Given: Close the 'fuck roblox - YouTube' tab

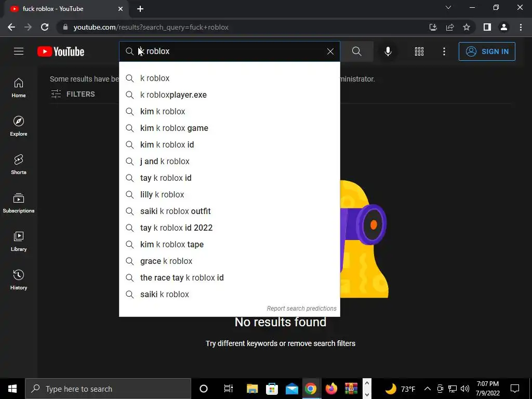Looking at the screenshot, I should click(x=121, y=9).
